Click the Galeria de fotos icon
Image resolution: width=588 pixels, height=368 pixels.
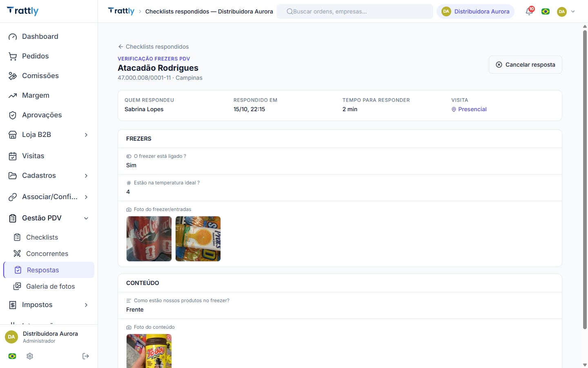pyautogui.click(x=17, y=286)
